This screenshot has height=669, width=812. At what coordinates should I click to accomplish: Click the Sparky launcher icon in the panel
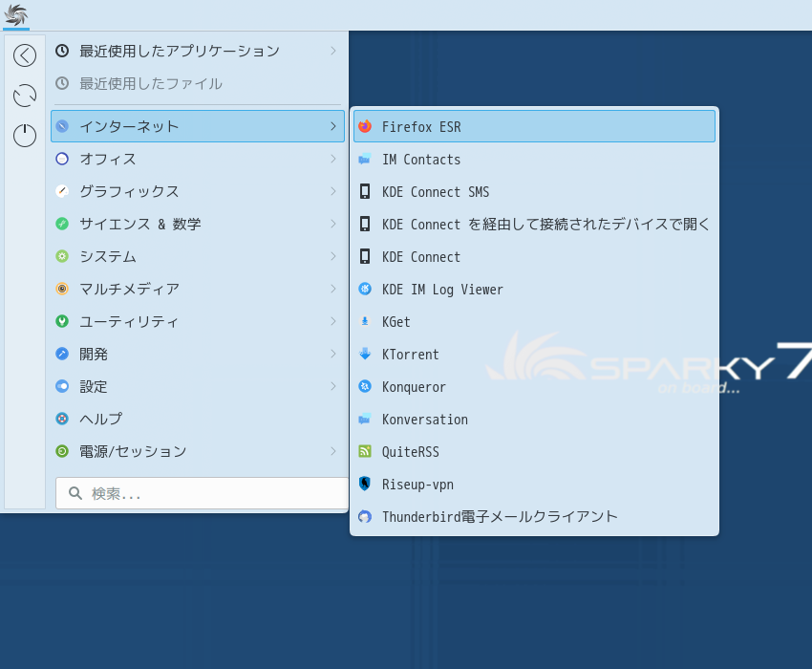click(15, 14)
